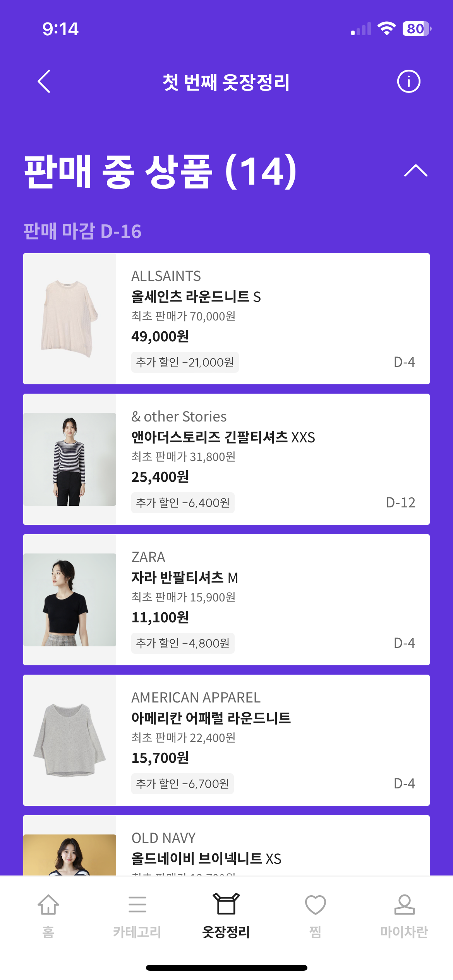
Task: Tap the -21,000원 extra discount badge
Action: click(x=185, y=362)
